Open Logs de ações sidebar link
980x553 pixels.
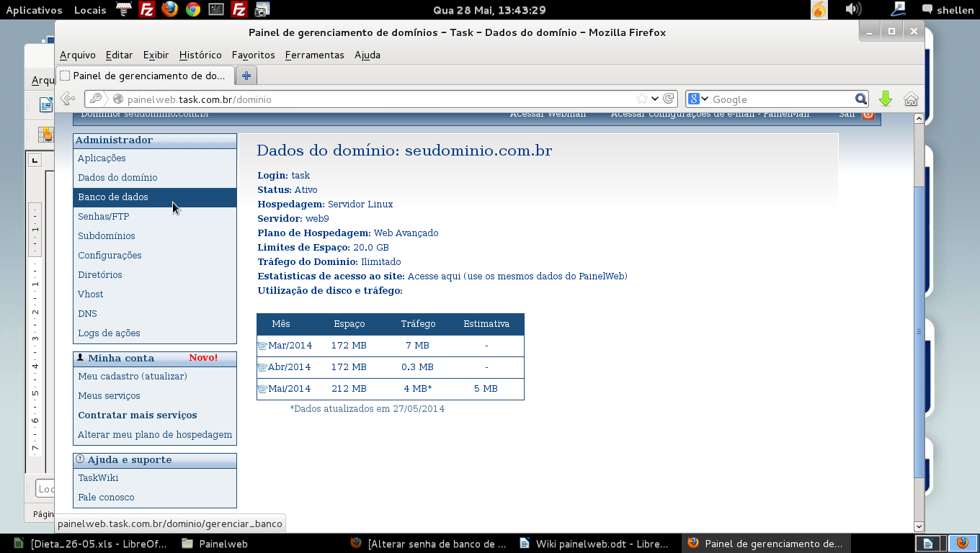coord(109,333)
